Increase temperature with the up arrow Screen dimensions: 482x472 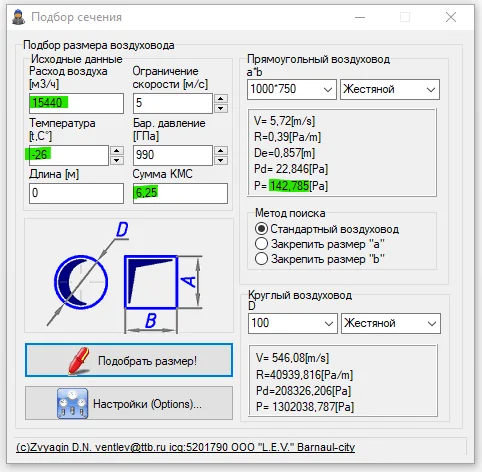point(116,151)
